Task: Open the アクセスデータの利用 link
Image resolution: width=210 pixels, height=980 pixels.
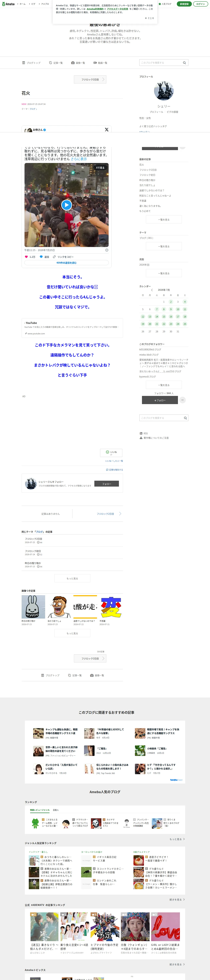Action: tap(117, 9)
